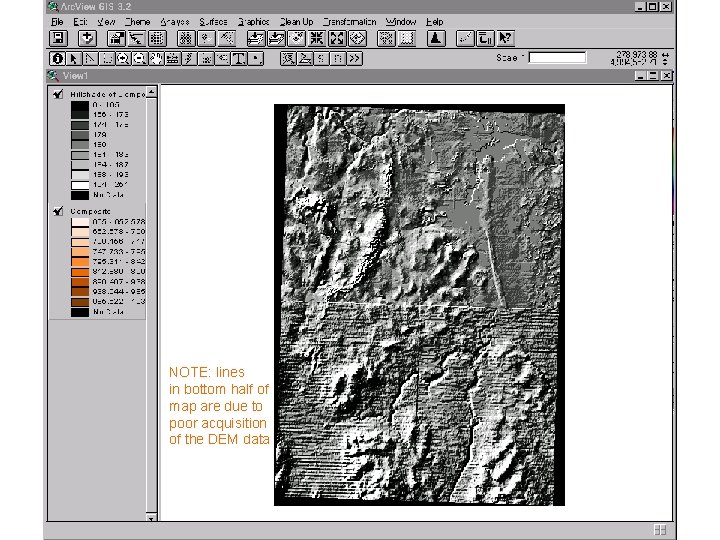Open the Surface menu
This screenshot has width=720, height=540.
[213, 22]
